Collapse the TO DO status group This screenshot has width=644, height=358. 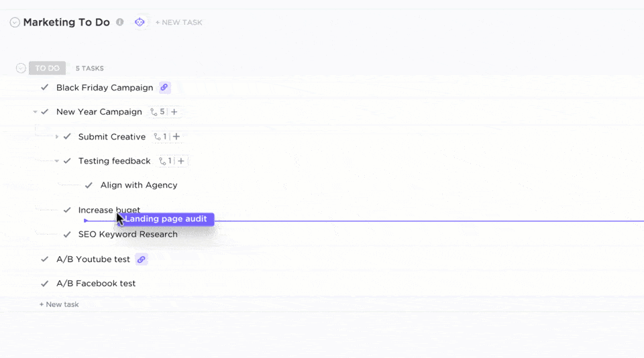click(x=21, y=68)
